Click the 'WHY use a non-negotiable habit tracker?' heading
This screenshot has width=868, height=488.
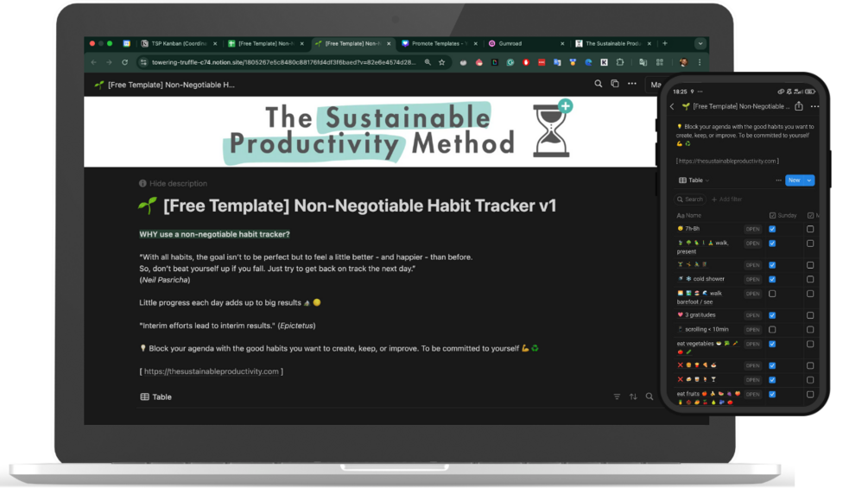(x=214, y=234)
